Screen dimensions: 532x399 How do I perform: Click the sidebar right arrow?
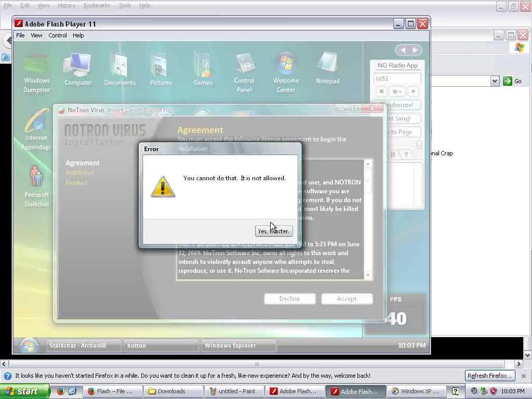[415, 50]
